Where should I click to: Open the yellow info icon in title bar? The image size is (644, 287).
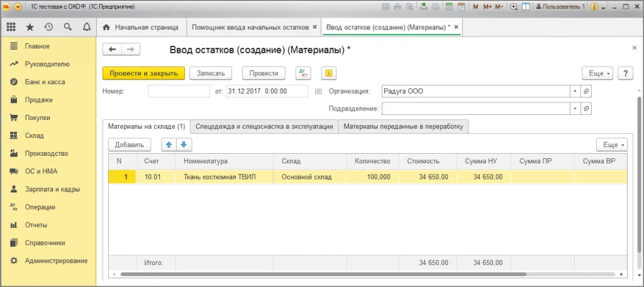[x=595, y=7]
